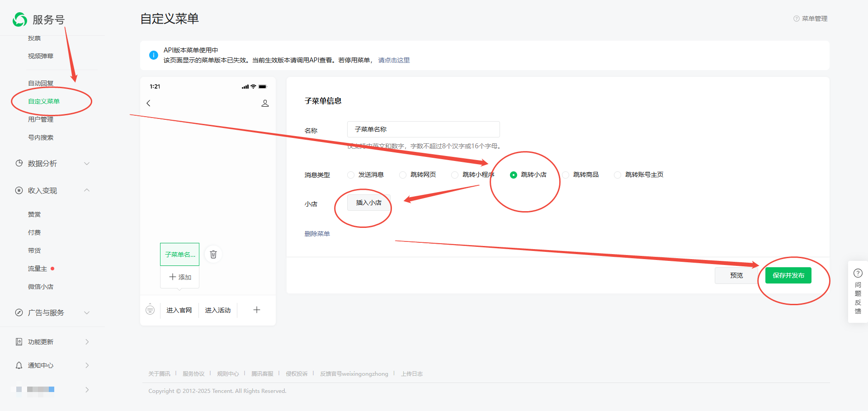Click the 插入小店 button
The height and width of the screenshot is (411, 868).
(368, 203)
